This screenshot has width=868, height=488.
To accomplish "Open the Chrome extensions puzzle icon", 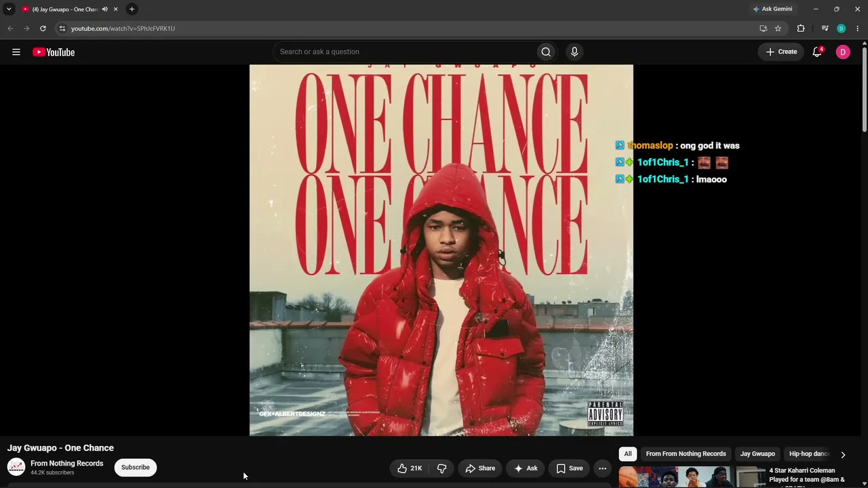I will [x=801, y=28].
